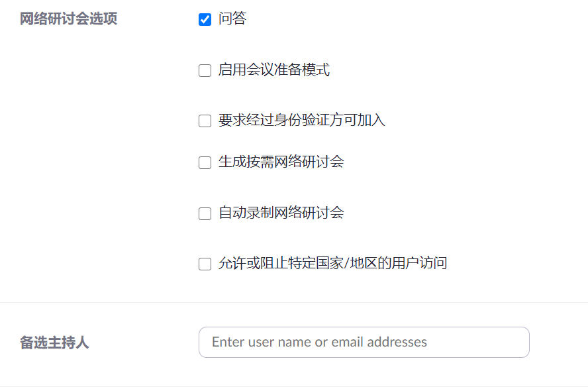
Task: Click the "Enter user name or email addresses" placeholder
Action: click(x=319, y=343)
